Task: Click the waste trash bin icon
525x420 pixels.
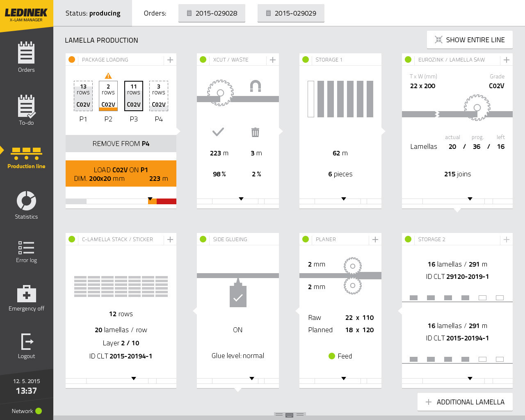Action: (255, 132)
